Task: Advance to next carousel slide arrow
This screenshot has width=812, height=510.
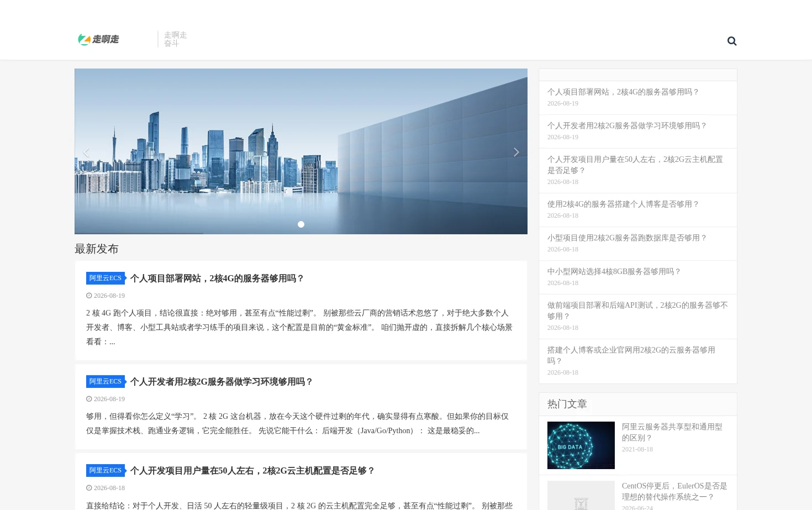Action: pyautogui.click(x=516, y=152)
